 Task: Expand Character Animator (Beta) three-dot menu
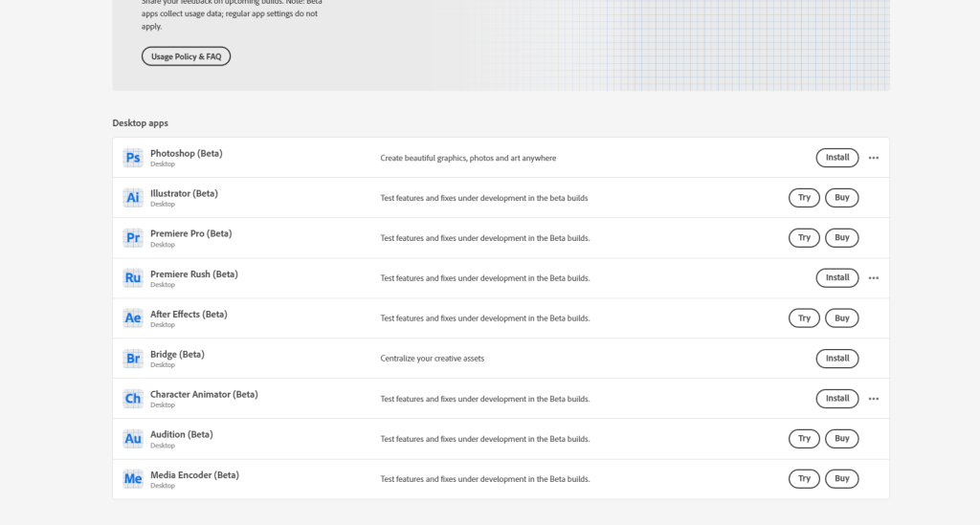tap(873, 399)
